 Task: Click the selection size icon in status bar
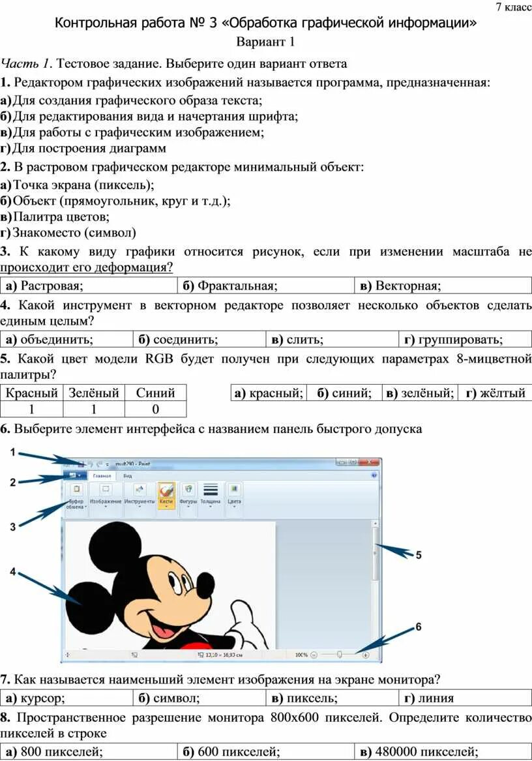[134, 655]
